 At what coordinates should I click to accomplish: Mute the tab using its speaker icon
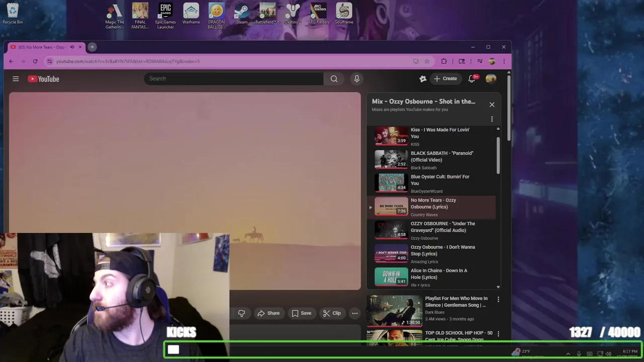[x=72, y=47]
